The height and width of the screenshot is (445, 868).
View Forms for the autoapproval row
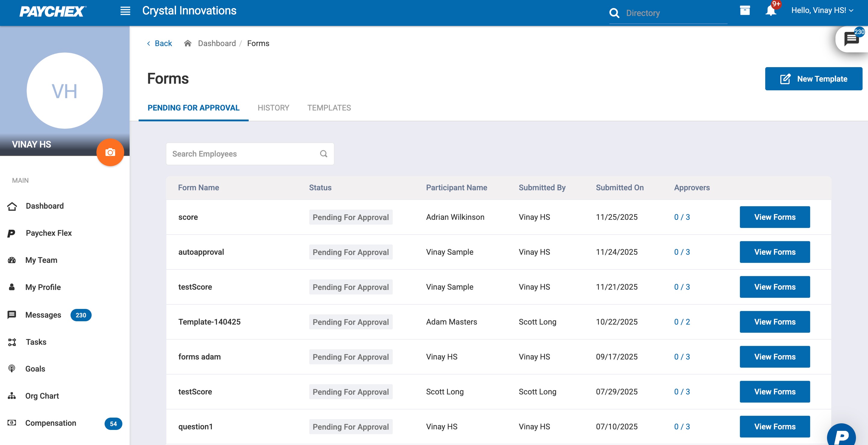pos(774,252)
